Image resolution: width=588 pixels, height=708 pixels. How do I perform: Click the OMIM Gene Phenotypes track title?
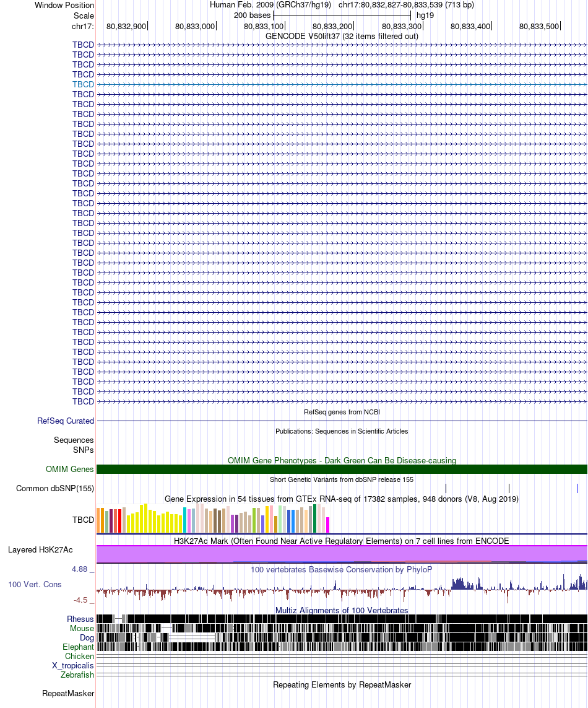342,460
